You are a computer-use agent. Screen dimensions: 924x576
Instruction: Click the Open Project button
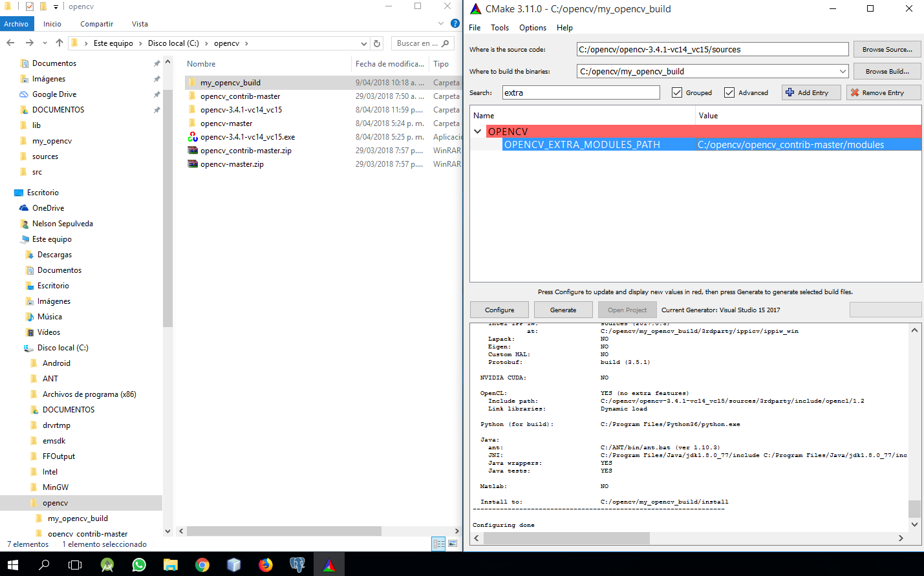coord(627,310)
